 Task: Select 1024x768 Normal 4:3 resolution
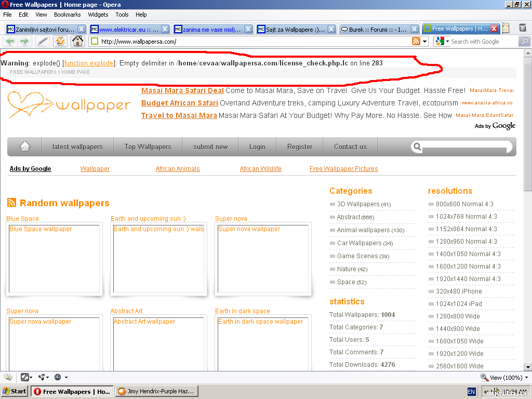point(466,217)
